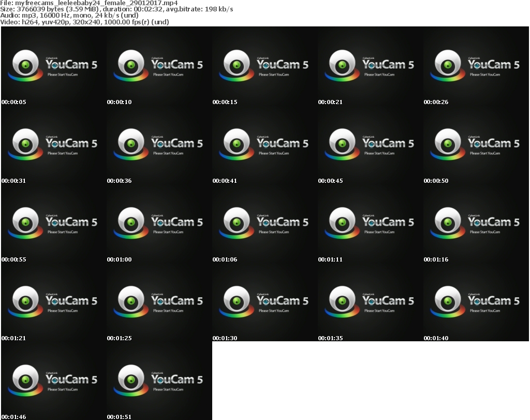This screenshot has width=530, height=420.
Task: Click the Size and duration info line
Action: (x=116, y=9)
